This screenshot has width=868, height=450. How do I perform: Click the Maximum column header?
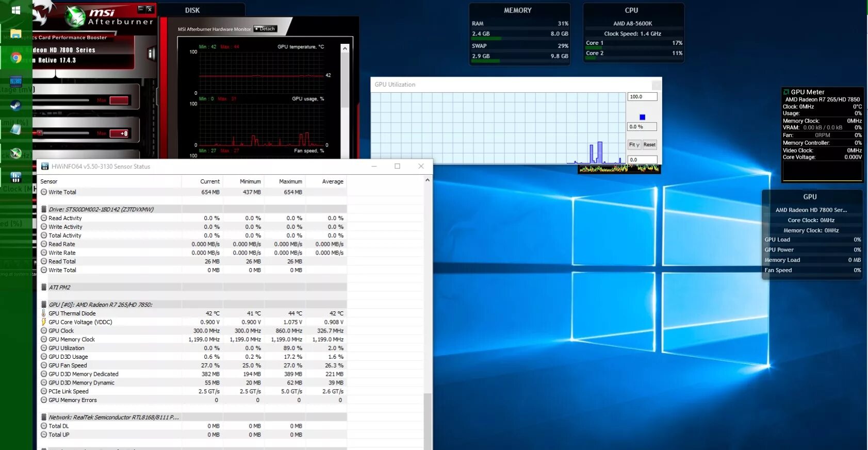click(285, 181)
